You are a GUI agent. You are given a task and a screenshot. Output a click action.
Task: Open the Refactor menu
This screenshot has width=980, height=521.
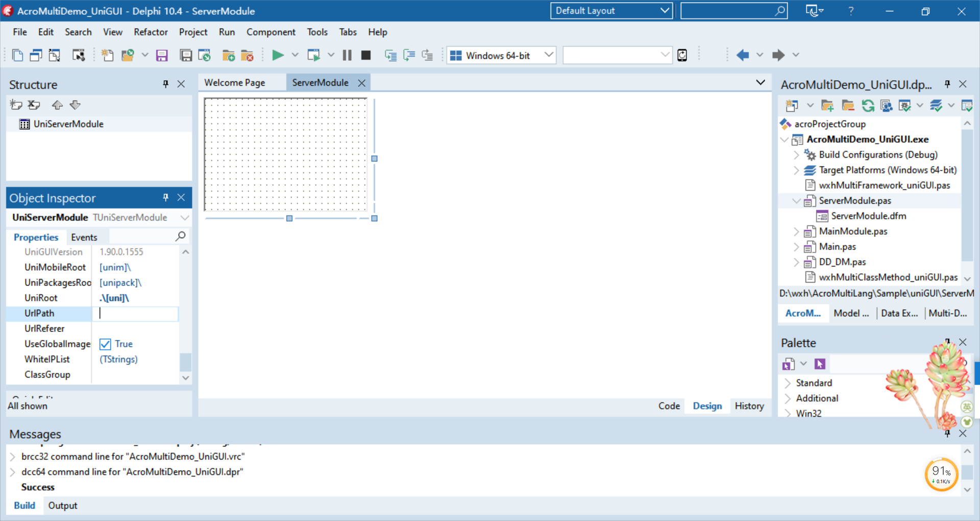click(x=151, y=32)
